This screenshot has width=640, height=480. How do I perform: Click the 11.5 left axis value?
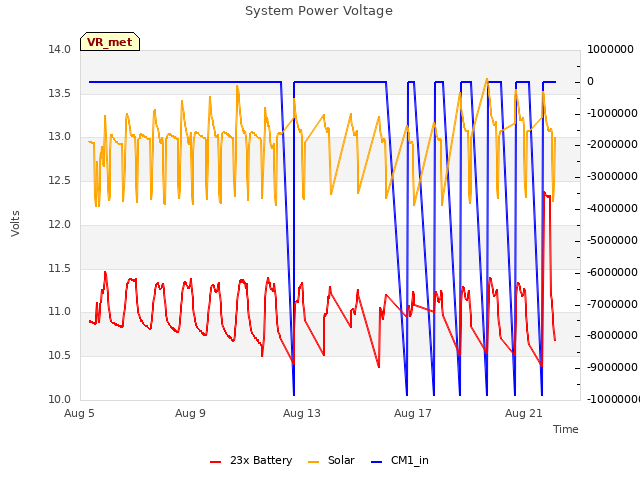point(60,269)
